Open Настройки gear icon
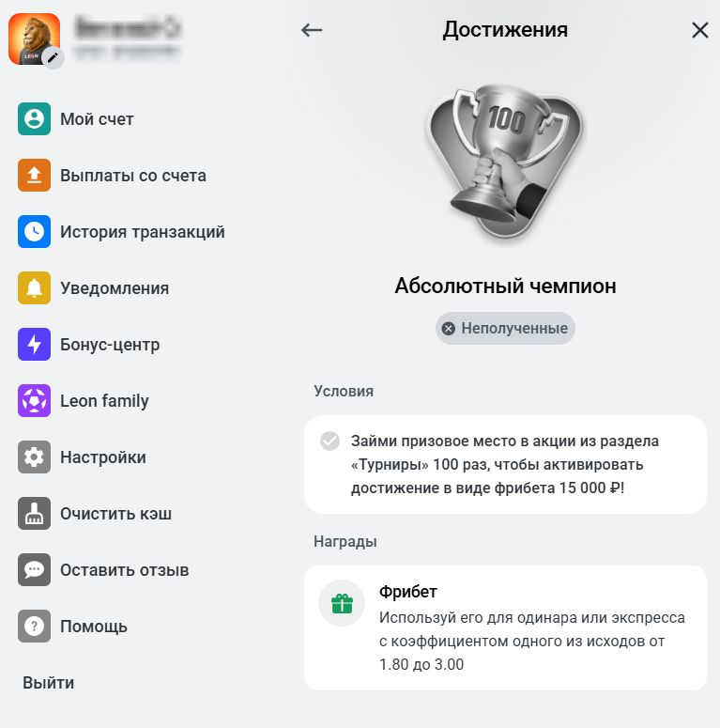The width and height of the screenshot is (720, 728). (34, 457)
